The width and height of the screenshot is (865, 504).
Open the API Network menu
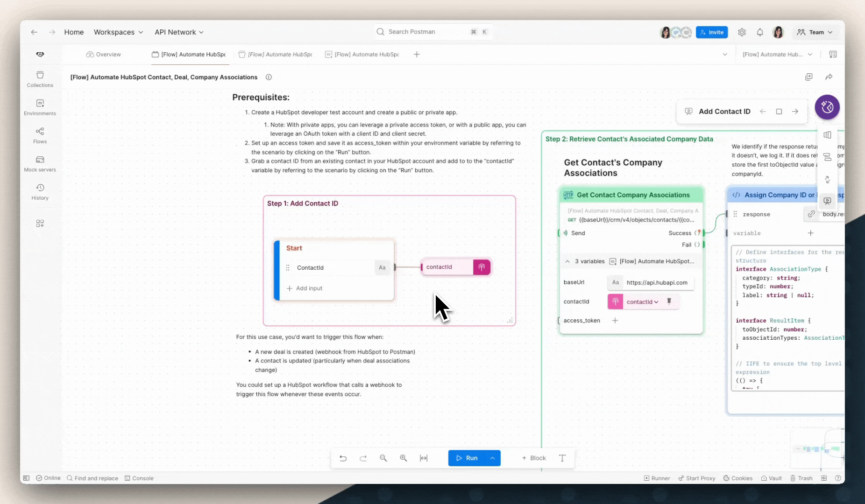(178, 32)
